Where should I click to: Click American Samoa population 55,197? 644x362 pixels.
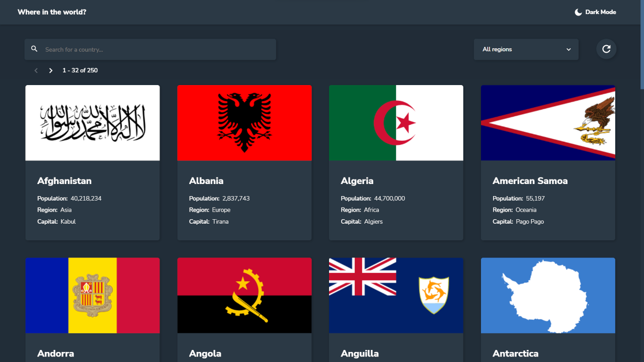click(535, 199)
